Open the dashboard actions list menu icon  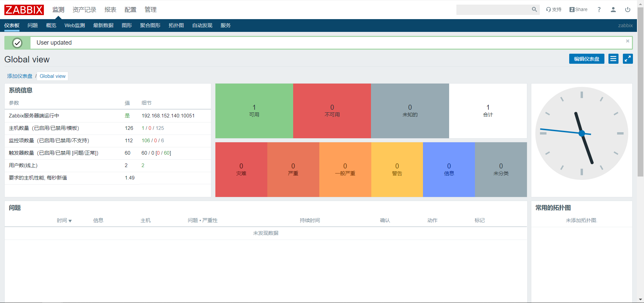613,59
